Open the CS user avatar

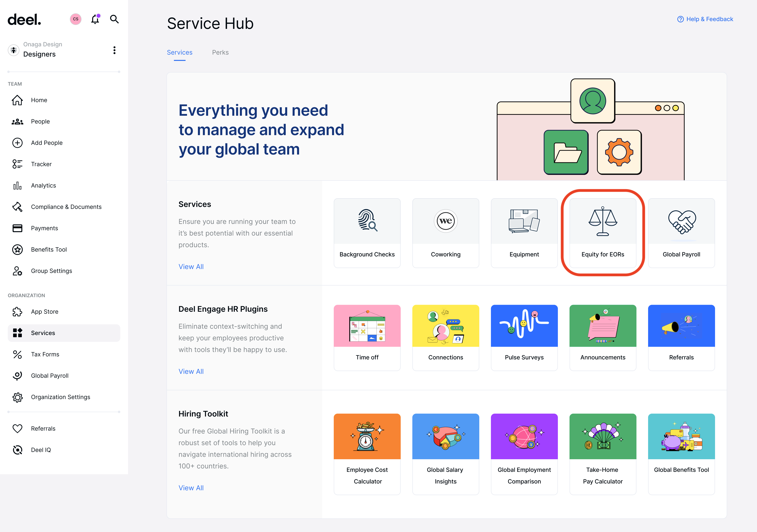[x=75, y=19]
